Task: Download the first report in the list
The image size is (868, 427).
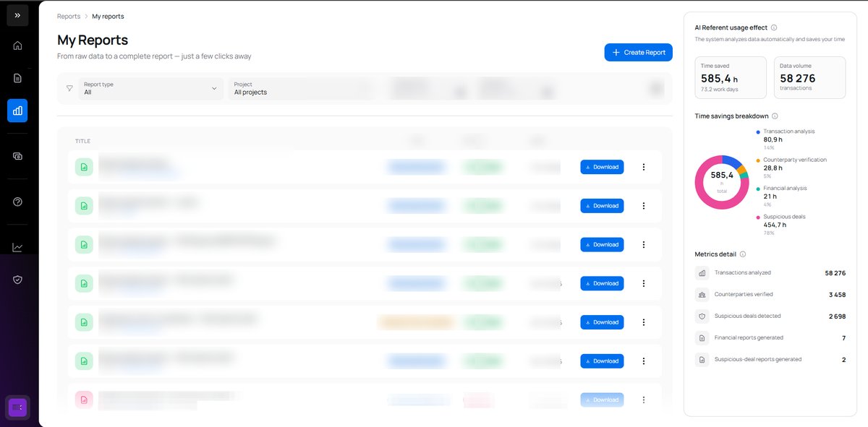Action: tap(602, 167)
